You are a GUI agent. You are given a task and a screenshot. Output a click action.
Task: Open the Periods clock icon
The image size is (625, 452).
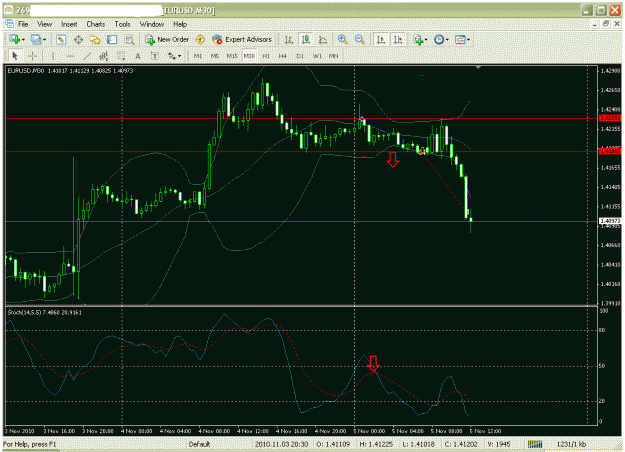pos(439,39)
